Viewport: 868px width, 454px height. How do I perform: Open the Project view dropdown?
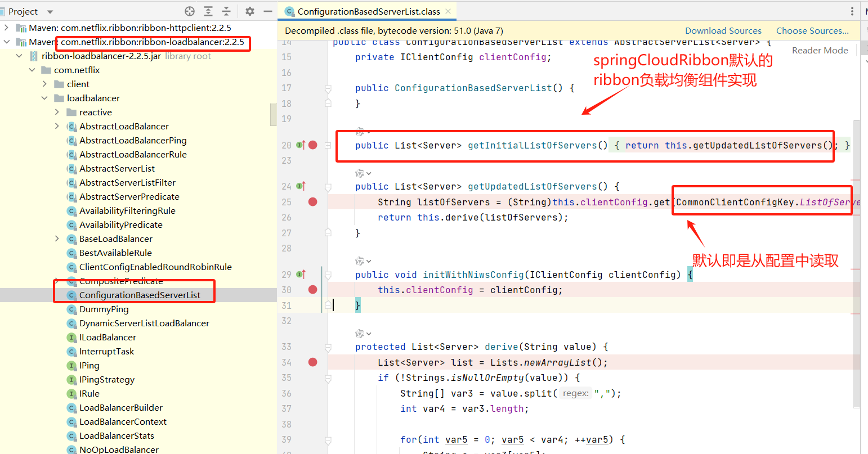coord(50,12)
